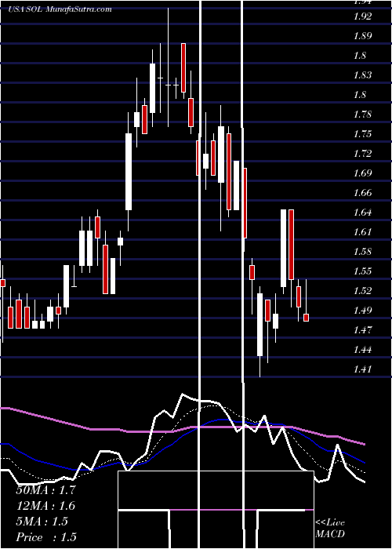Click the USA SOL MunafaSutra.com chart title
Viewport: 392px width, 549px height.
[60, 9]
